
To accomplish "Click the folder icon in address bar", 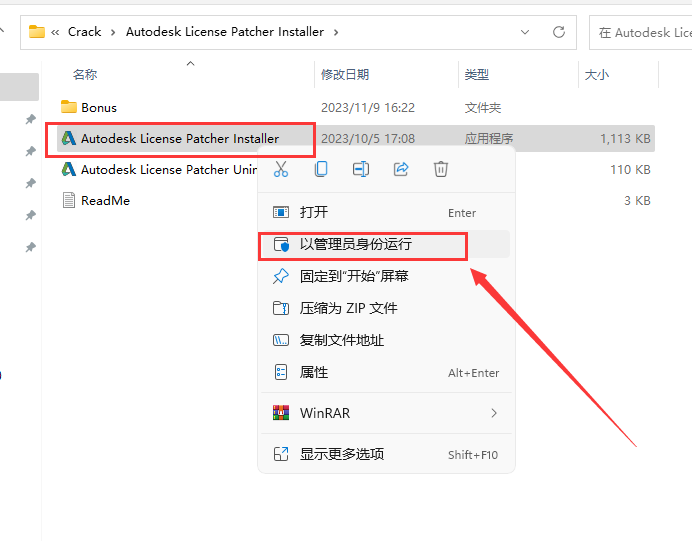I will click(x=37, y=32).
